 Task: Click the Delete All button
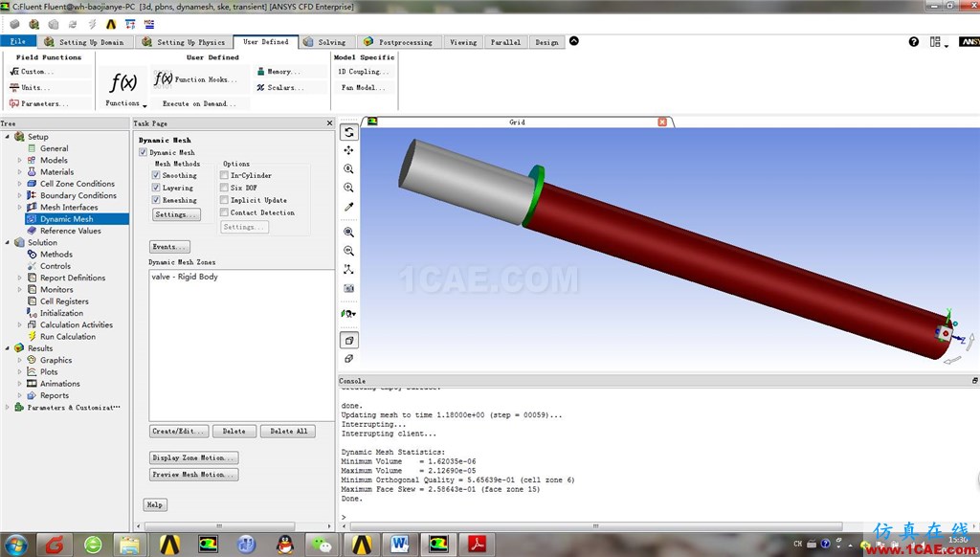(x=288, y=432)
